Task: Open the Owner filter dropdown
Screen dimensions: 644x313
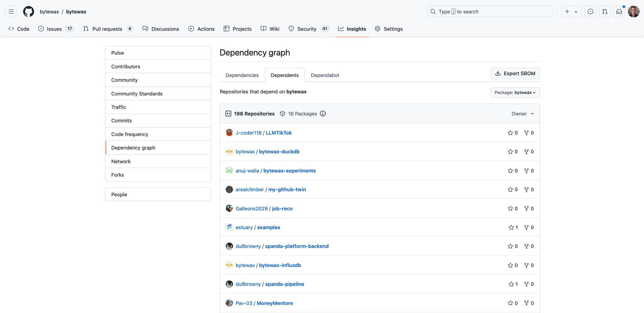Action: coord(523,114)
